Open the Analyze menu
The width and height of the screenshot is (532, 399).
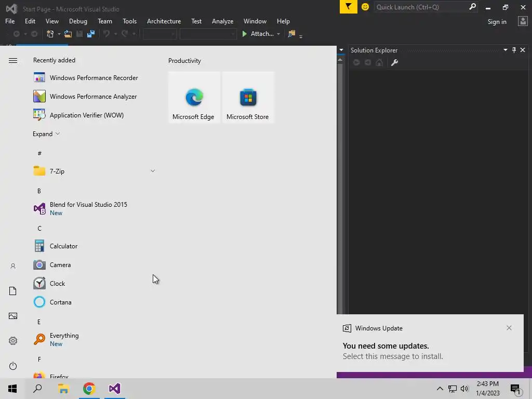(x=222, y=21)
